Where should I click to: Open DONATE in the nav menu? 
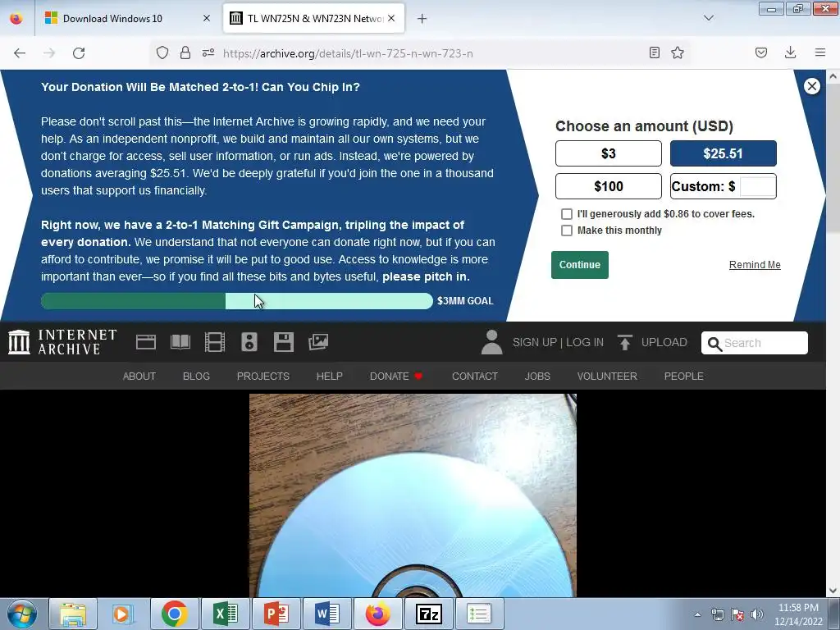pyautogui.click(x=396, y=376)
